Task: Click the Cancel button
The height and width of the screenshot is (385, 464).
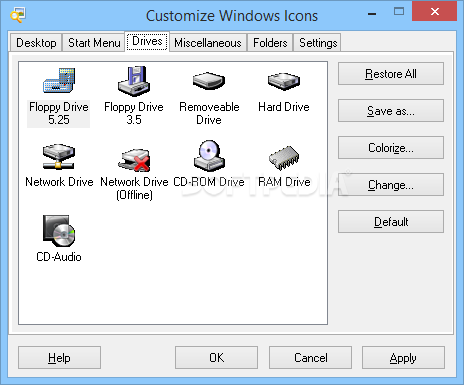Action: click(x=310, y=358)
